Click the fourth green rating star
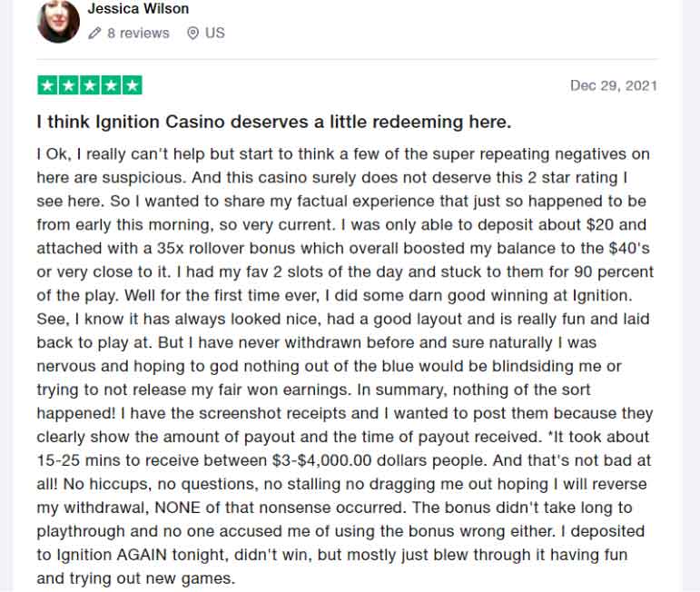 pos(111,86)
